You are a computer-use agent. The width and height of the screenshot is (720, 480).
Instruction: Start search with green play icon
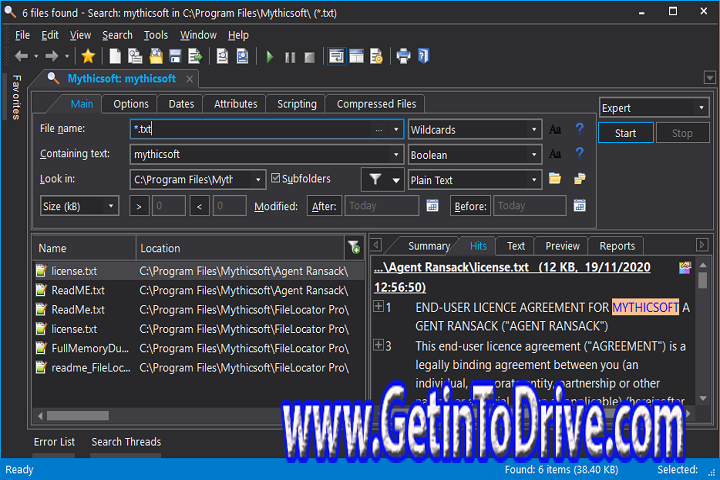point(270,57)
